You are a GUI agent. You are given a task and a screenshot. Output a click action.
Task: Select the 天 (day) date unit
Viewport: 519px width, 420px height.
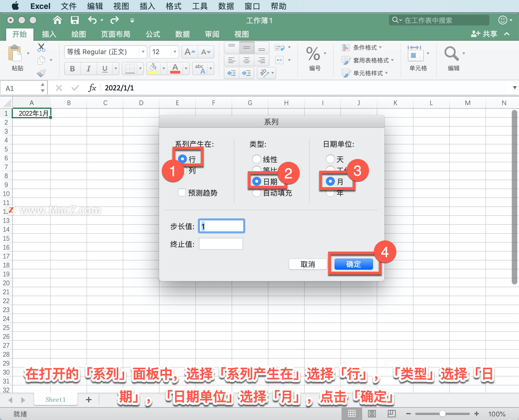[x=330, y=159]
